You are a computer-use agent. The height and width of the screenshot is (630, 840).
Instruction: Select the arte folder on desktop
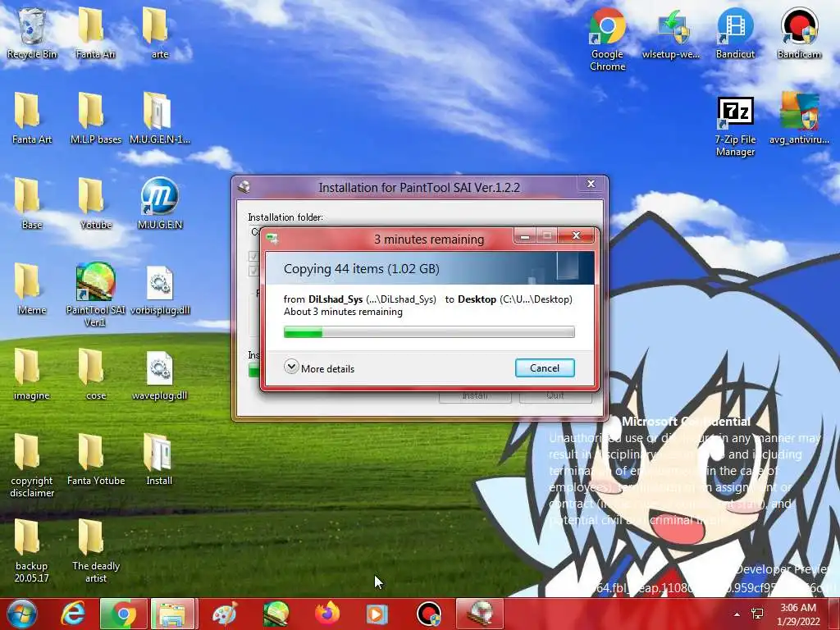(x=160, y=33)
